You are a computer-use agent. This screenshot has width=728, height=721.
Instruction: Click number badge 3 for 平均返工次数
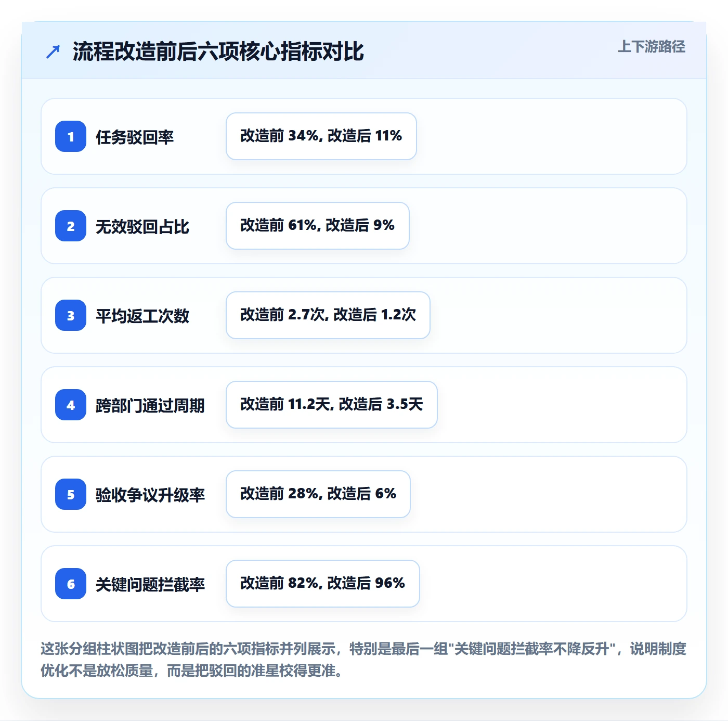pyautogui.click(x=71, y=315)
